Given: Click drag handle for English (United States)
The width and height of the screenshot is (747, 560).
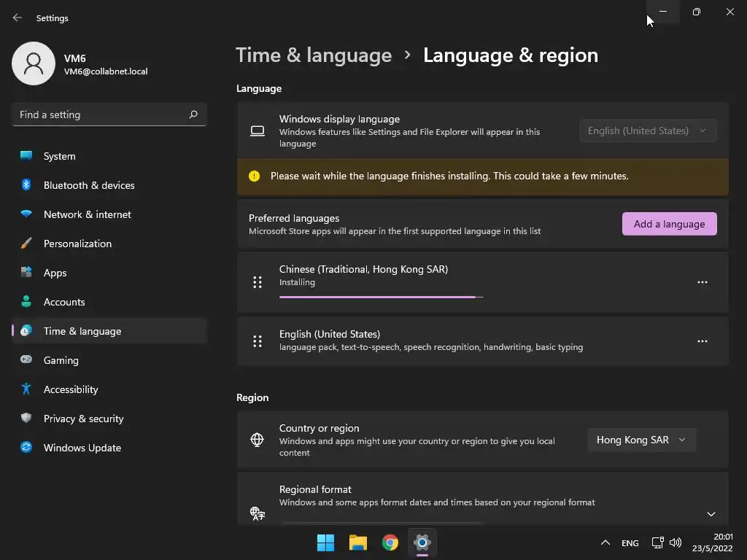Looking at the screenshot, I should (258, 341).
